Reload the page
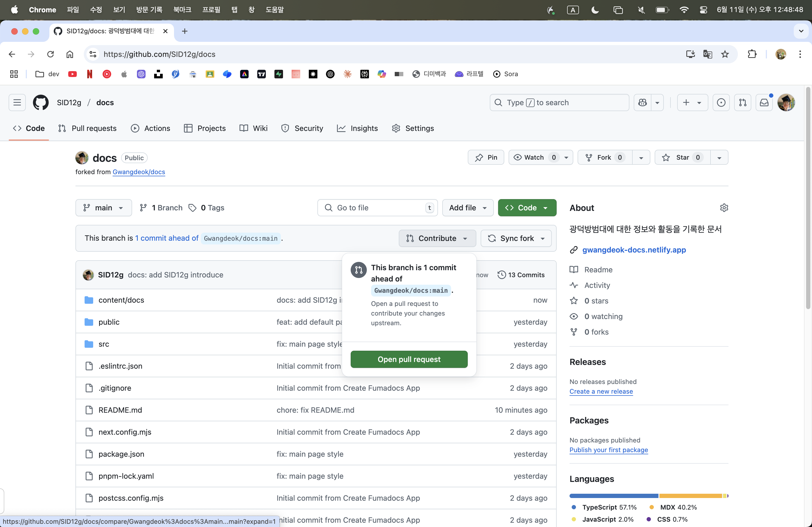The width and height of the screenshot is (812, 527). [x=50, y=54]
